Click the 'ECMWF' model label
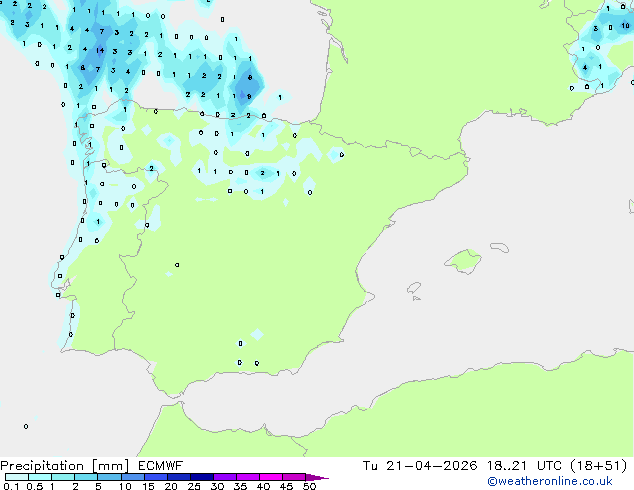 coord(161,466)
